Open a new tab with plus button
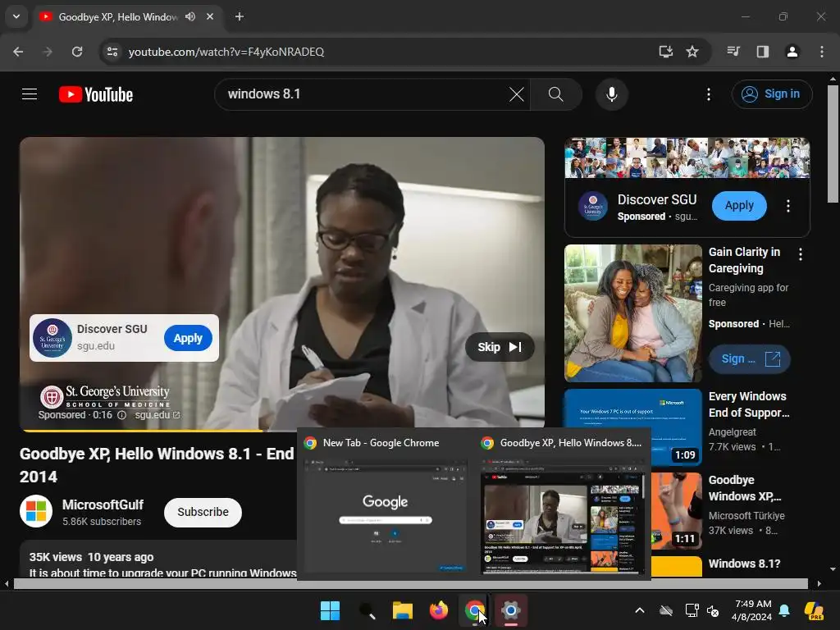 [x=240, y=16]
